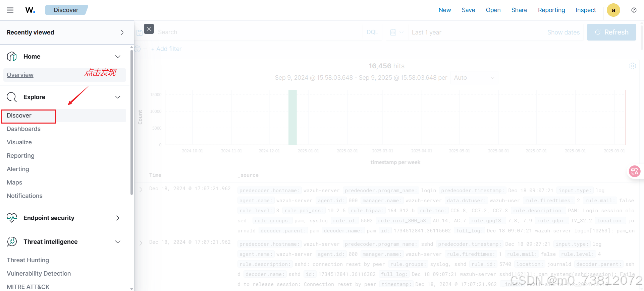
Task: Click the Discover breadcrumb badge
Action: (66, 10)
